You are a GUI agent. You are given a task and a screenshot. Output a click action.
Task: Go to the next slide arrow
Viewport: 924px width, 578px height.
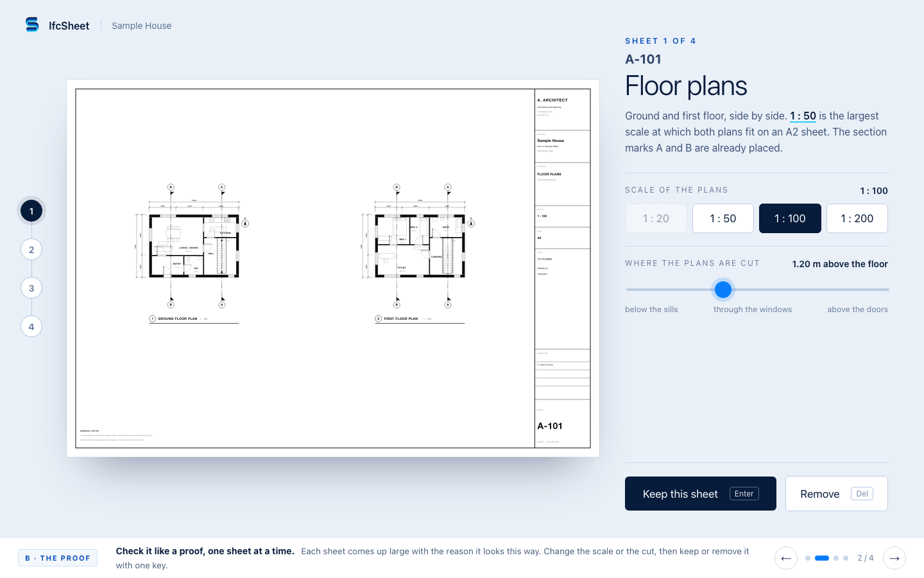coord(894,558)
